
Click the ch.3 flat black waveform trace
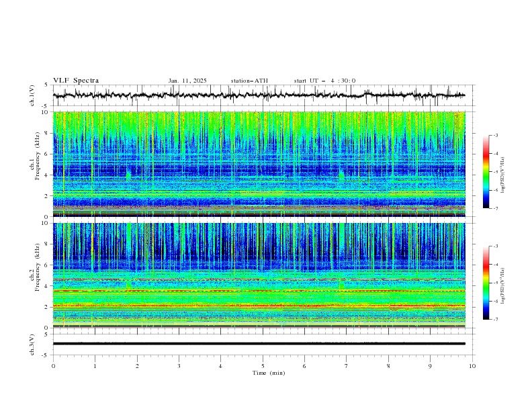click(x=259, y=344)
